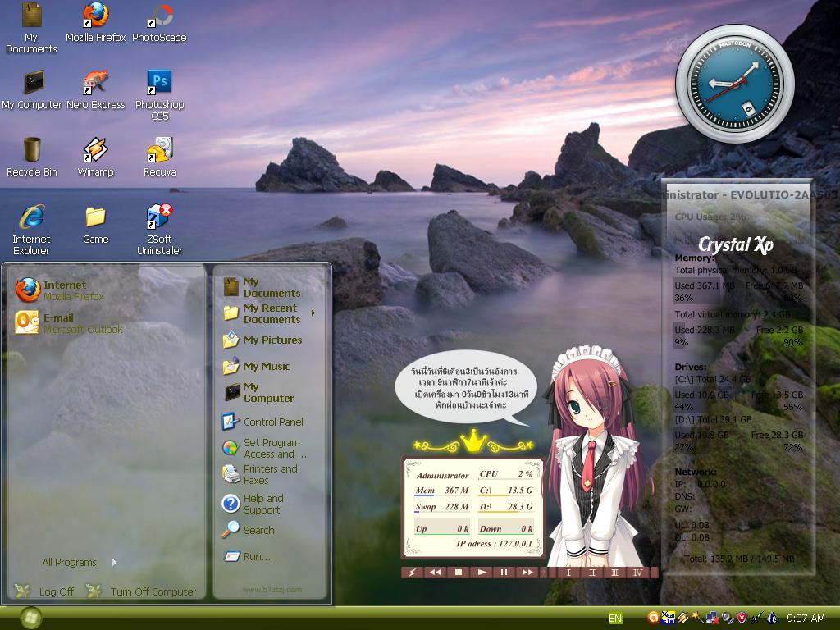The image size is (840, 630).
Task: Click the C:\ 13.5 G row in stats widget
Action: pyautogui.click(x=506, y=491)
